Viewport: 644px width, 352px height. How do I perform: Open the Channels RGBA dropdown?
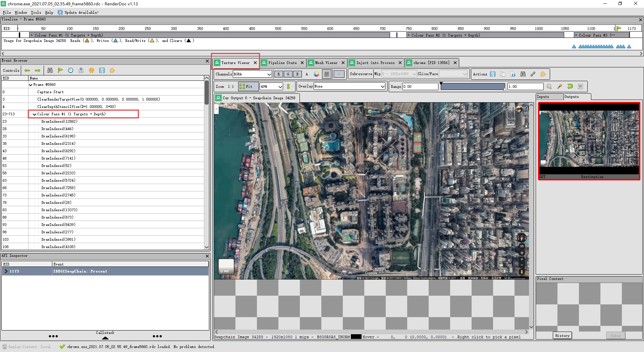coord(252,74)
